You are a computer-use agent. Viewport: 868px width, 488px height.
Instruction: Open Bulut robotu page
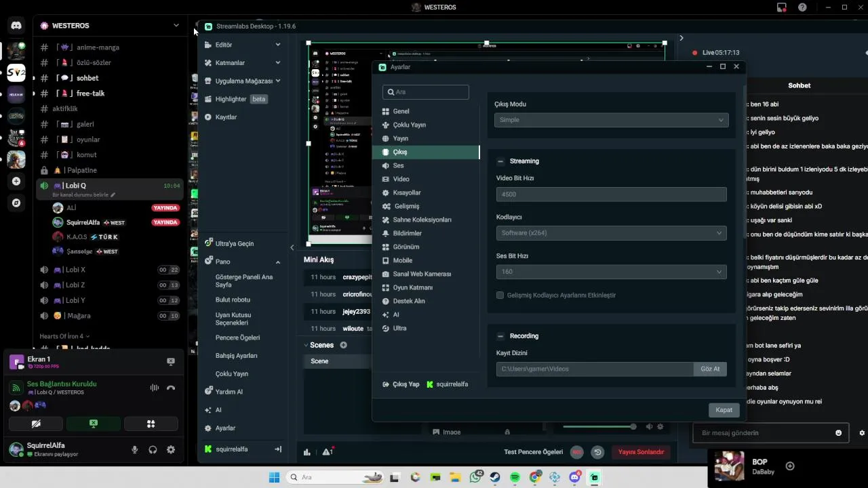tap(233, 300)
